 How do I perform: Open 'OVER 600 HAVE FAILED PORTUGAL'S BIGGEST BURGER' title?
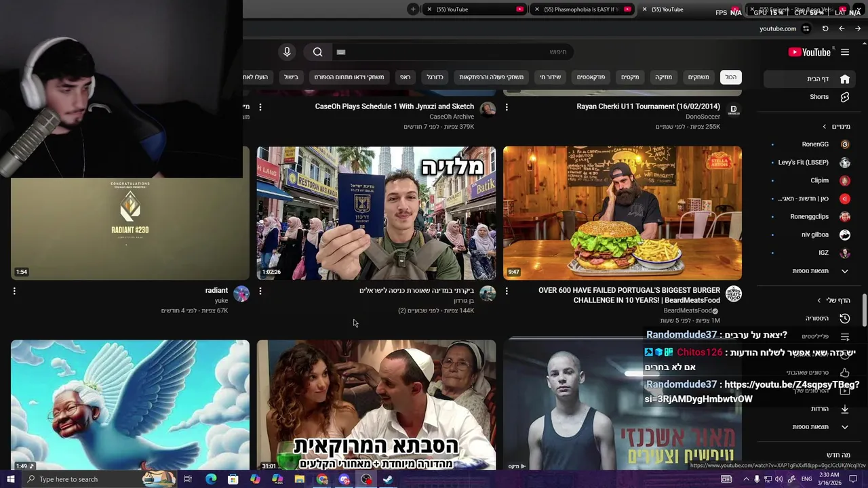[x=629, y=296]
